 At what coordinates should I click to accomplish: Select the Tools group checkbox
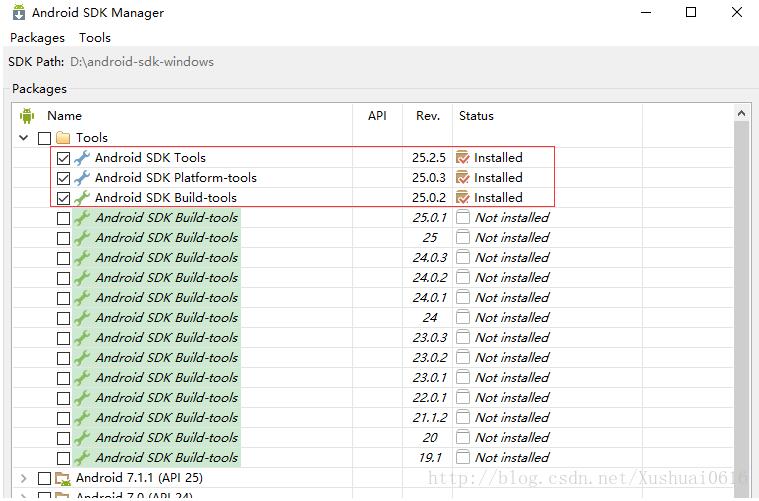(x=45, y=138)
